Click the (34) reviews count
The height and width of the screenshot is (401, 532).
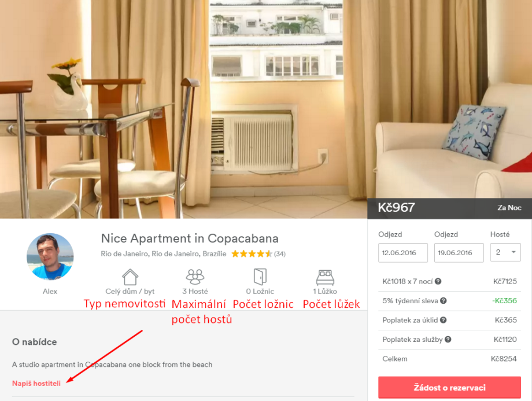click(280, 253)
